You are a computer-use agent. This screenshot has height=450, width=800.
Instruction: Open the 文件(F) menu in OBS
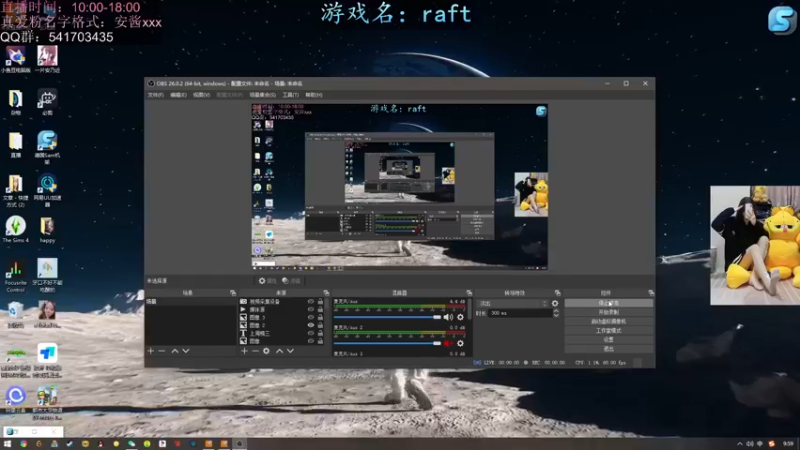156,95
